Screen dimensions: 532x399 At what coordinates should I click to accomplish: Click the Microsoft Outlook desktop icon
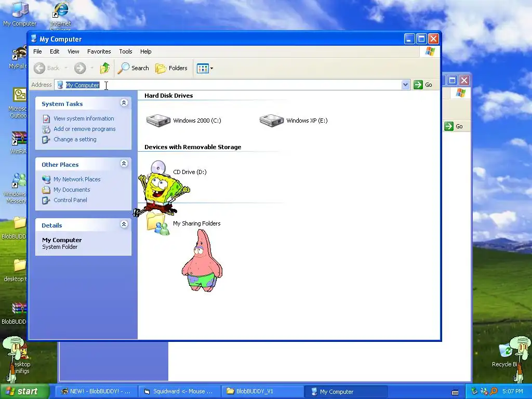tap(19, 102)
